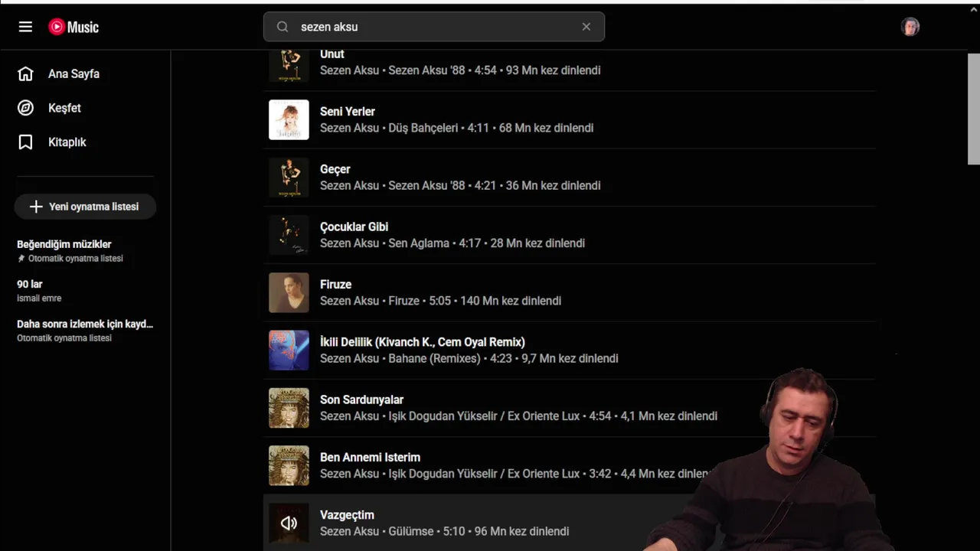Open the hamburger guide menu
Viewport: 980px width, 551px height.
(25, 27)
